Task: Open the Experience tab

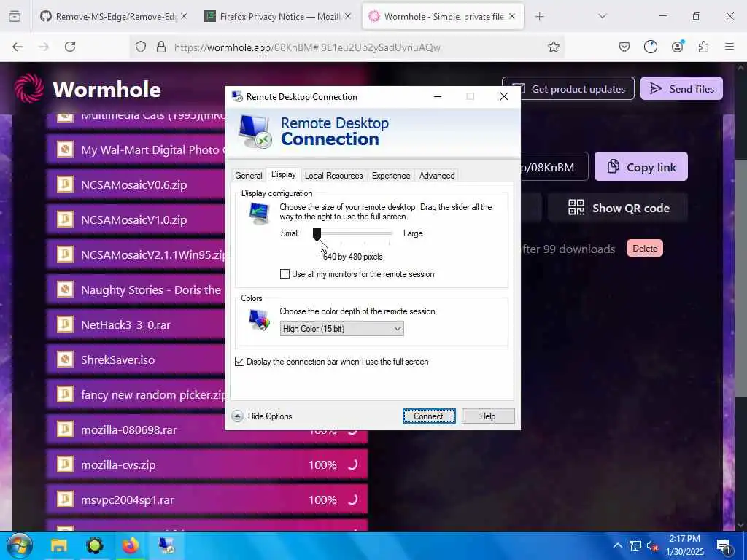Action: [391, 175]
